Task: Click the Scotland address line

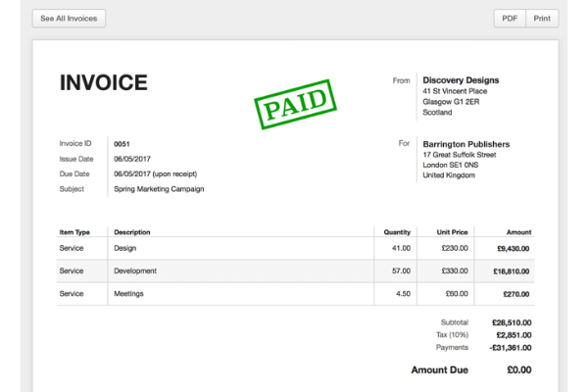Action: pyautogui.click(x=437, y=112)
